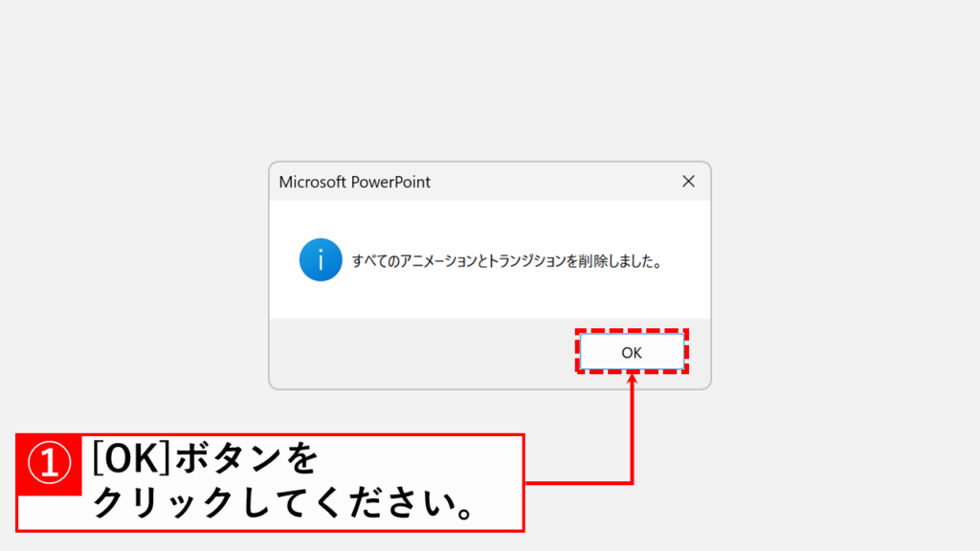
Task: Click the OK button in the dialog
Action: click(632, 352)
